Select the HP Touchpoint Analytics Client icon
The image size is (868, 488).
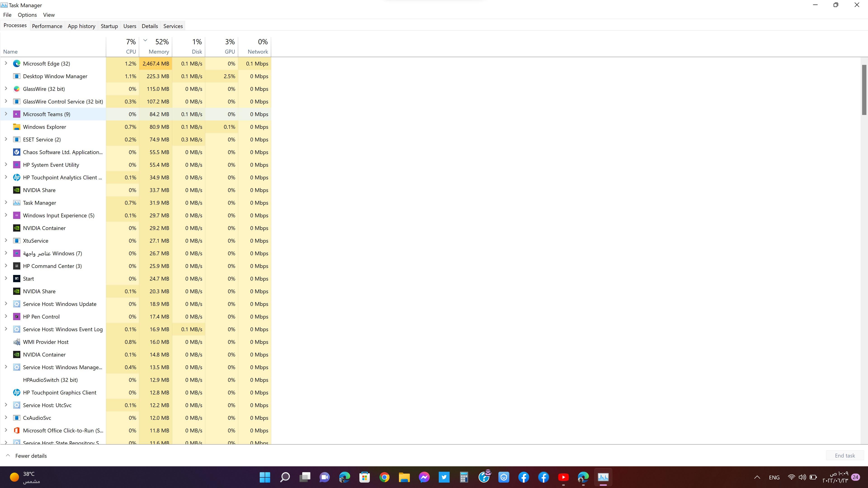click(17, 178)
